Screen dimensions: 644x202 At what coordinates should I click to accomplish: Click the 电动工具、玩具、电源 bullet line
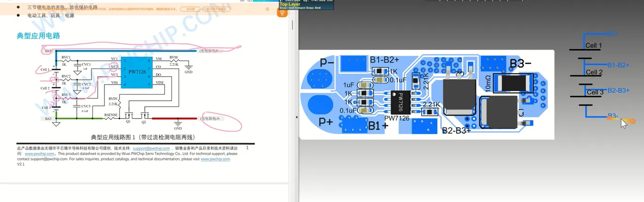pos(51,15)
